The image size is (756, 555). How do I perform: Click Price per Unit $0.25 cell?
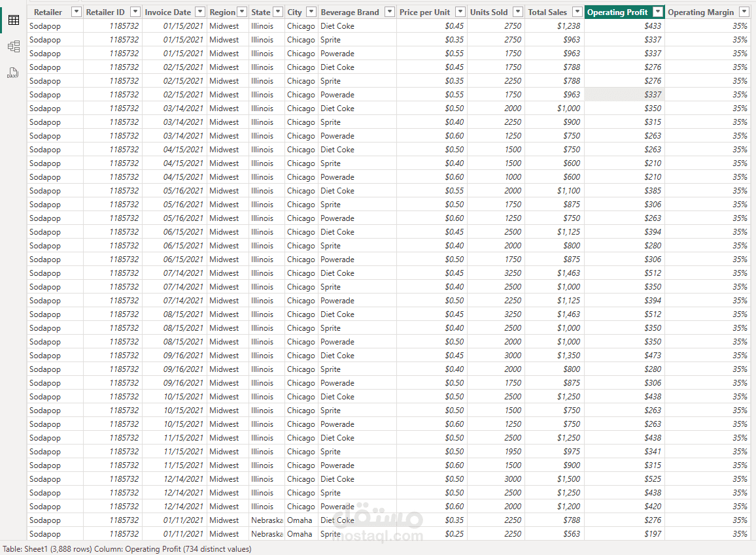(432, 534)
